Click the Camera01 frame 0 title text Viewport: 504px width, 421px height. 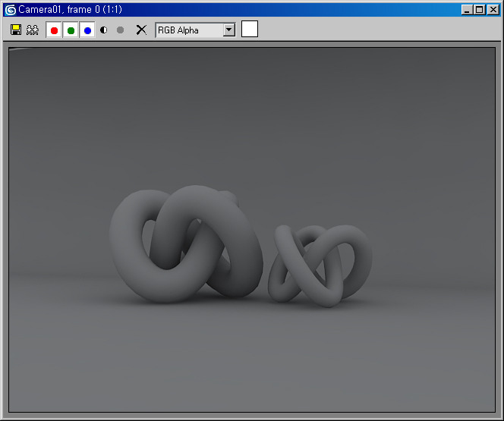point(70,10)
